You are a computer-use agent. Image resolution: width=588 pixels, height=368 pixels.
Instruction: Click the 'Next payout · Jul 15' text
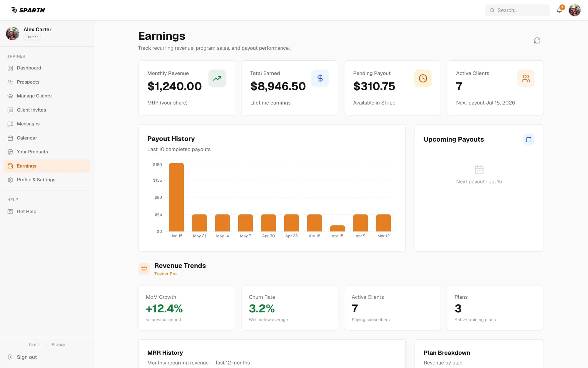[x=479, y=182]
